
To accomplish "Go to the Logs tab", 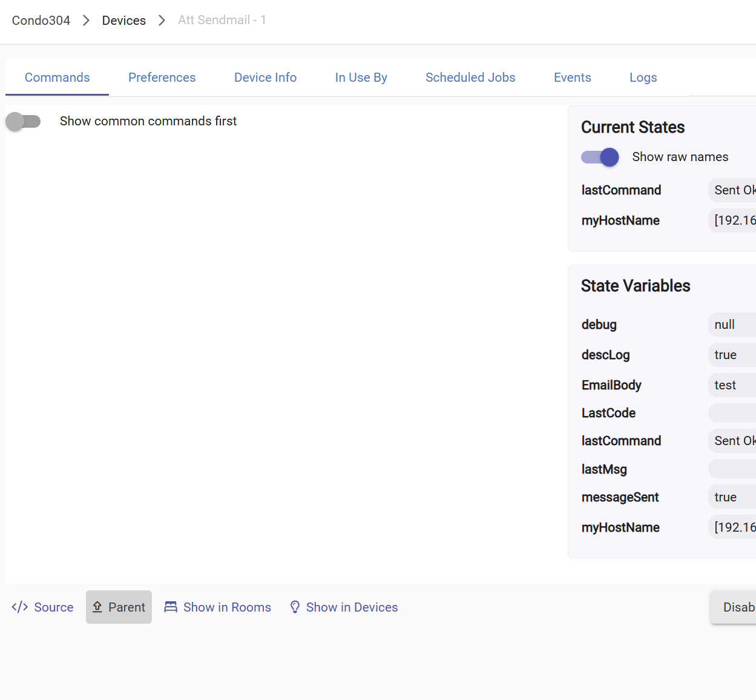I will coord(643,78).
